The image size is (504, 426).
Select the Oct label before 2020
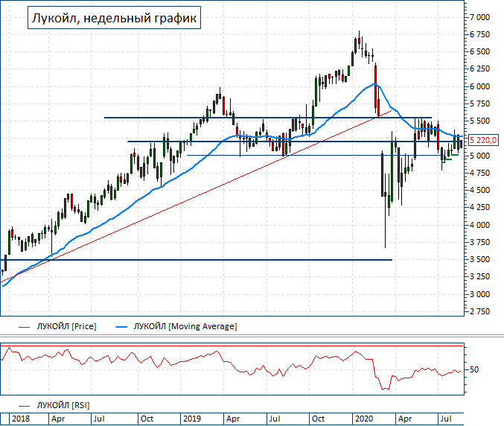(318, 419)
